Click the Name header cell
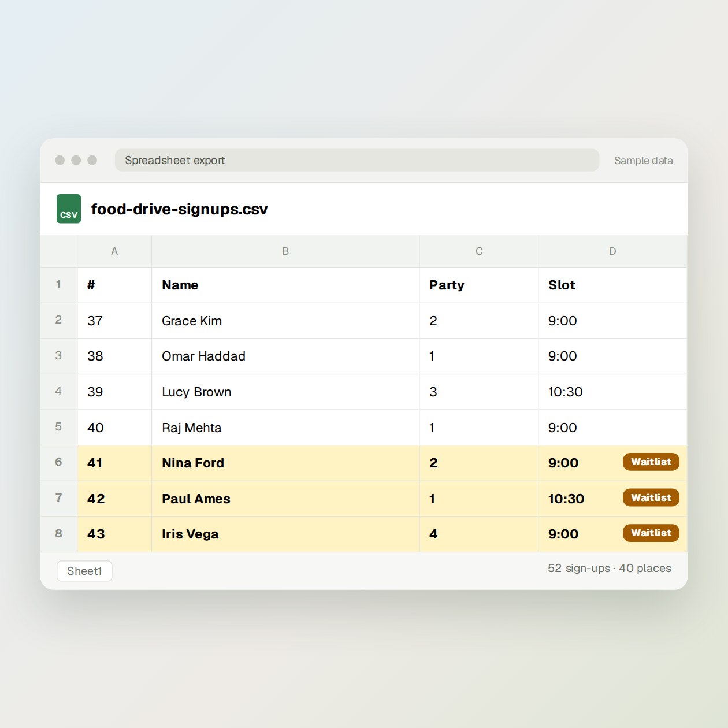 coord(285,285)
